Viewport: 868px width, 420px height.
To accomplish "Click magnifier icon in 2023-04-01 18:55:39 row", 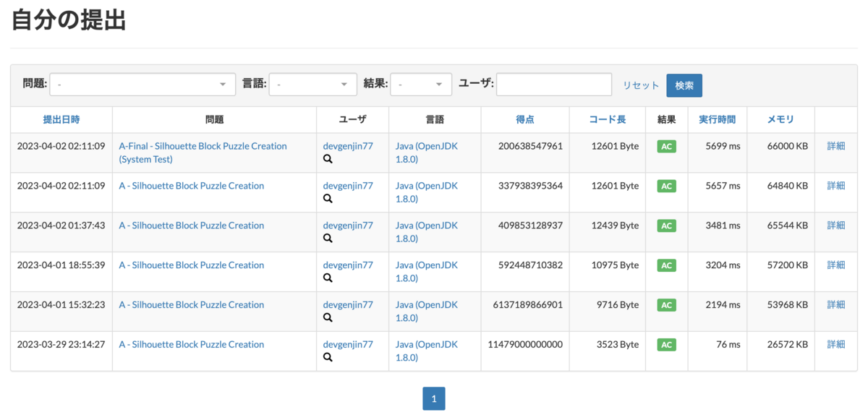I will [328, 278].
